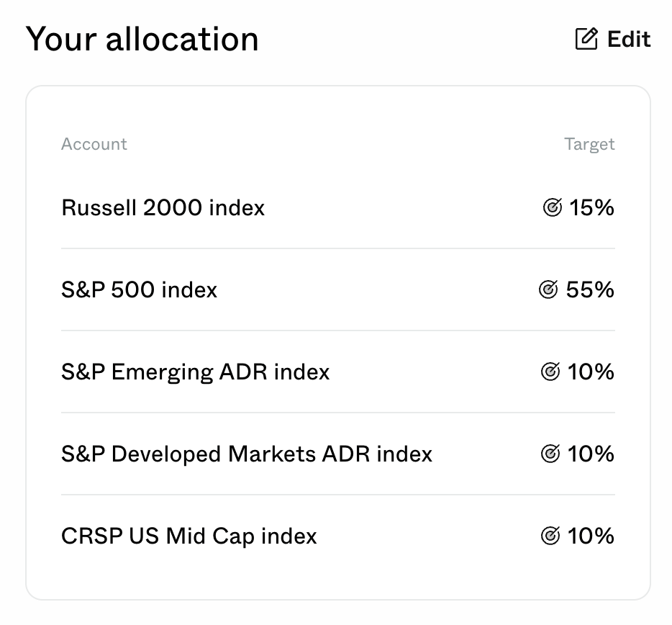
Task: Click the Target column header
Action: tap(589, 145)
